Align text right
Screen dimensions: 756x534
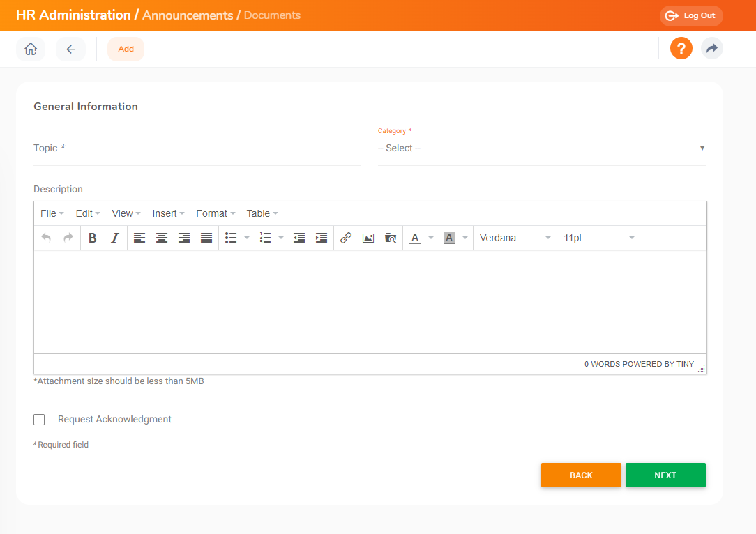tap(183, 238)
